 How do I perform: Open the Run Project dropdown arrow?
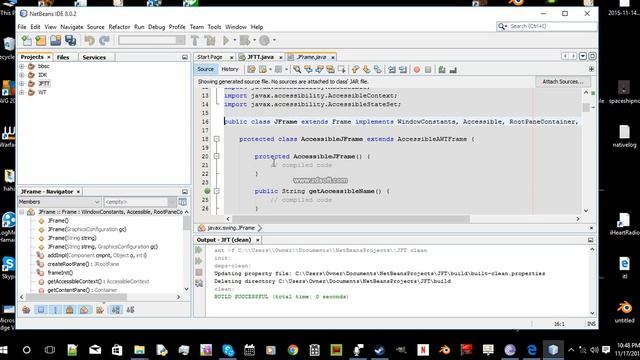point(234,40)
